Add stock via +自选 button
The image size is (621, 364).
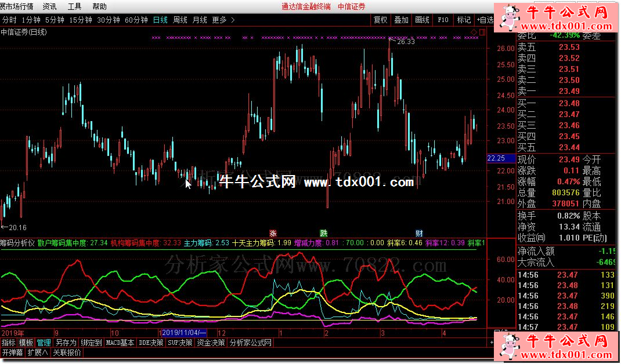click(485, 20)
